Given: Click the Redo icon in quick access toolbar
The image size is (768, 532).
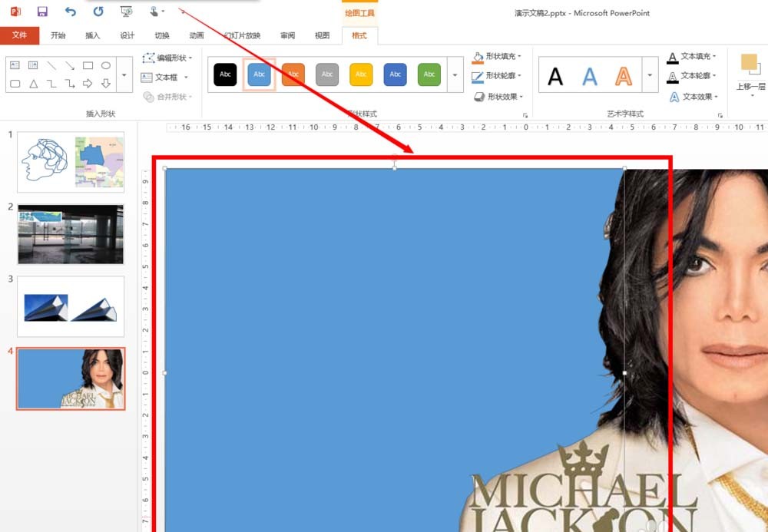Looking at the screenshot, I should pos(98,12).
